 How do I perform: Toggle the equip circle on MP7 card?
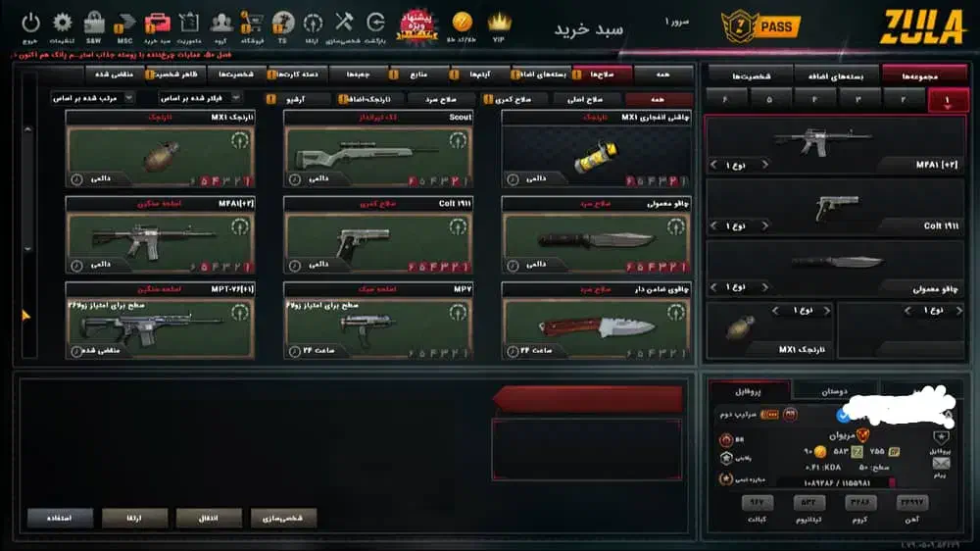point(458,312)
